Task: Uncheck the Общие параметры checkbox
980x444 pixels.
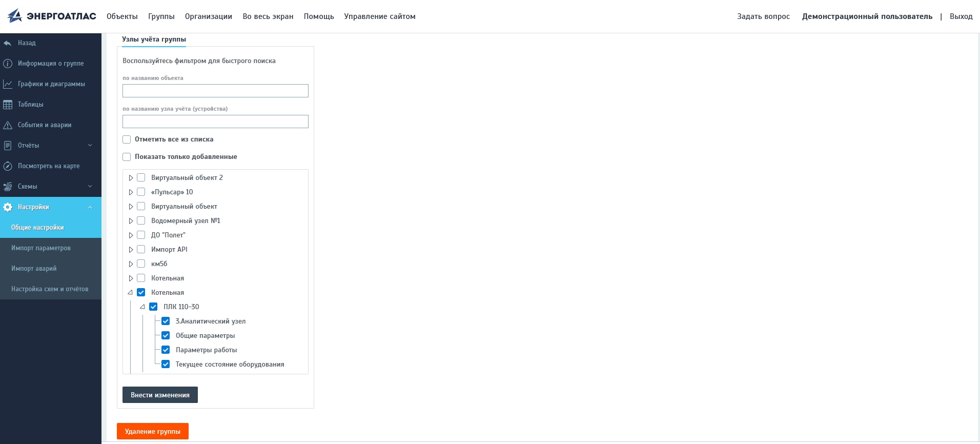Action: point(166,335)
